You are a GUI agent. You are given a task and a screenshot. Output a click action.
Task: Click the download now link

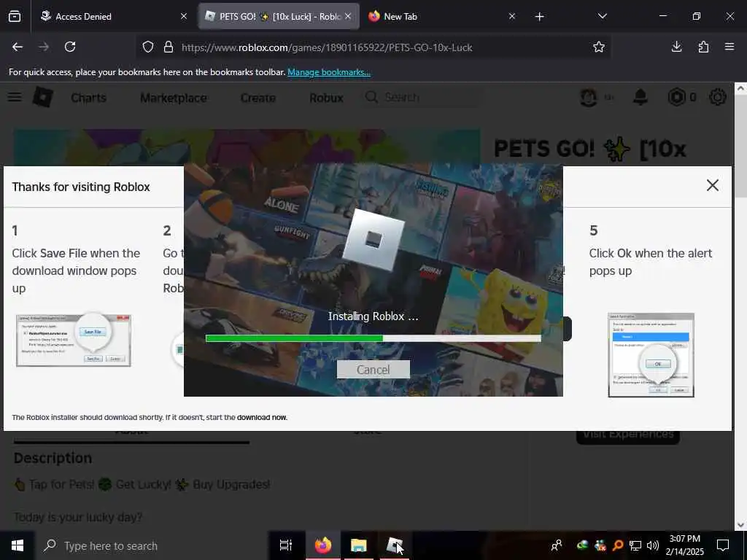(262, 418)
